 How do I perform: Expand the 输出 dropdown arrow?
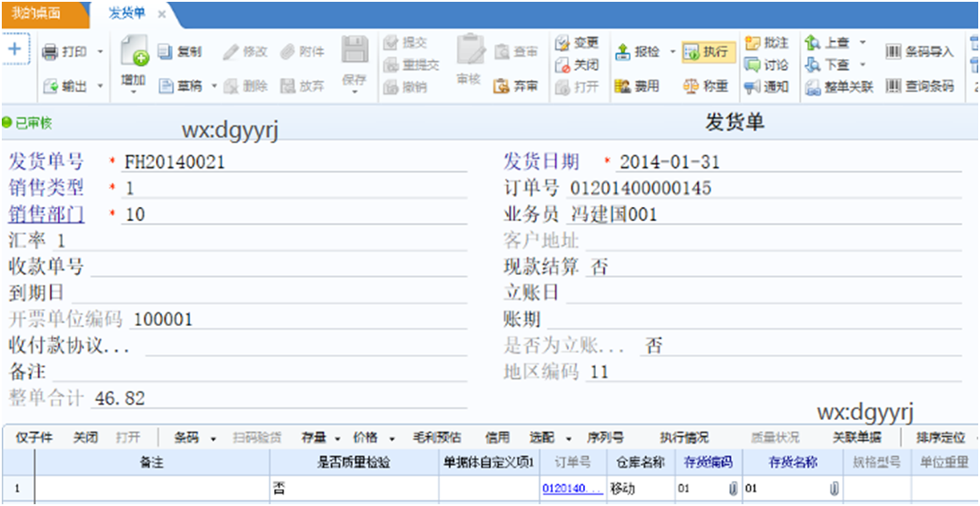point(100,87)
